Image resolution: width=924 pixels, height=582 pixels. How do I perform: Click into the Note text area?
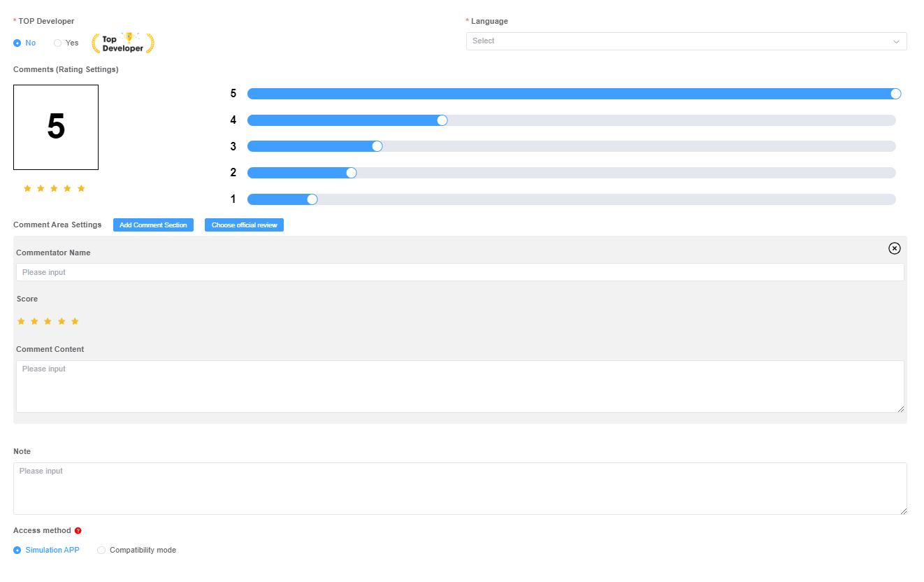click(460, 488)
